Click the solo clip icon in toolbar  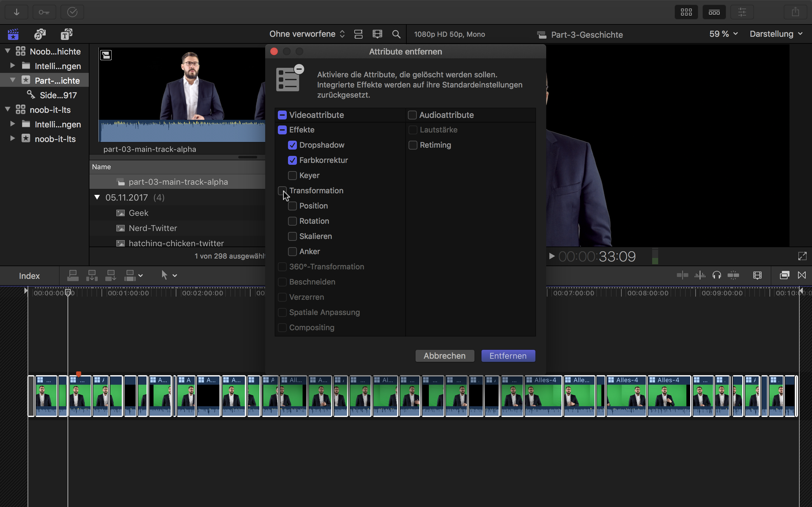[717, 275]
